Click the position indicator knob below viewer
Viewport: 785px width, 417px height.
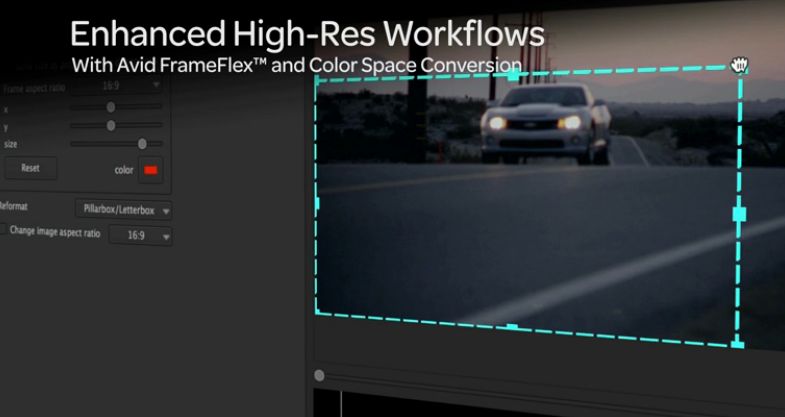[319, 375]
